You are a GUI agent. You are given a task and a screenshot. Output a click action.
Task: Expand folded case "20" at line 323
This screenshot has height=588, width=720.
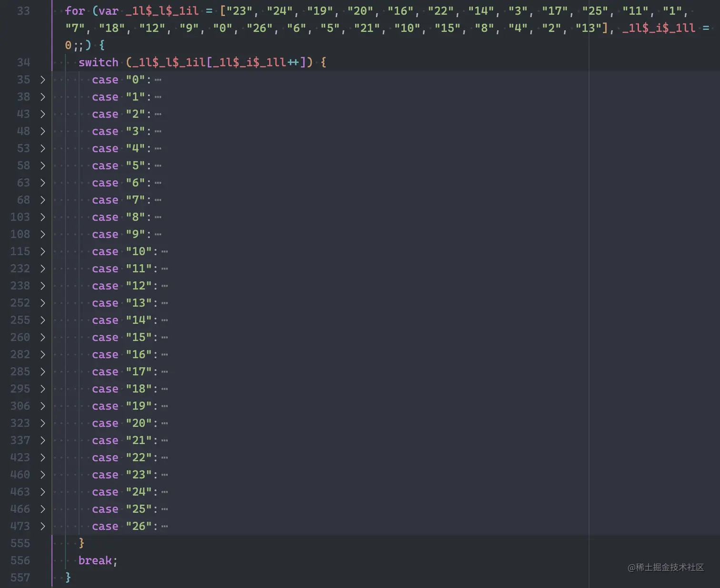coord(42,423)
